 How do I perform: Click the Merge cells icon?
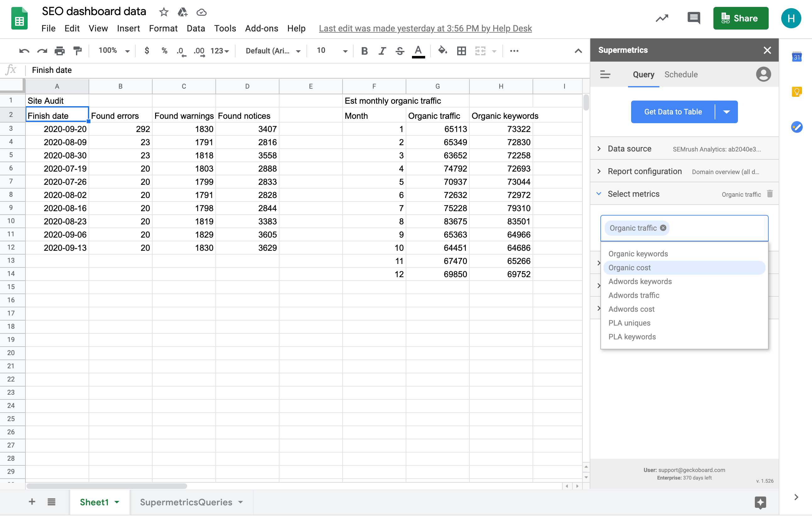coord(480,51)
